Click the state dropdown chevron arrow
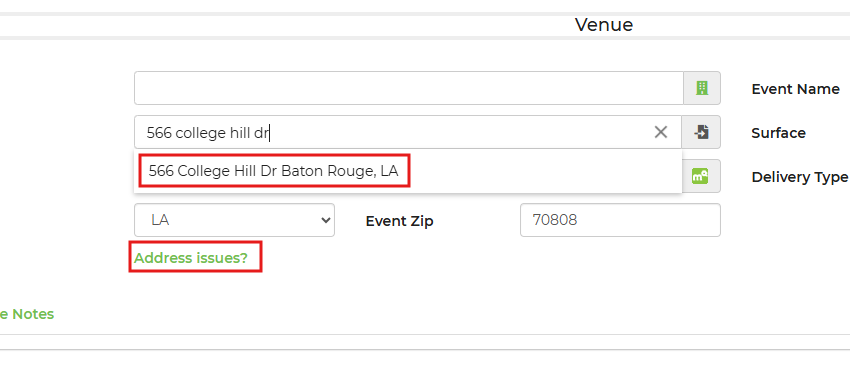Viewport: 850px width, 376px height. tap(325, 220)
